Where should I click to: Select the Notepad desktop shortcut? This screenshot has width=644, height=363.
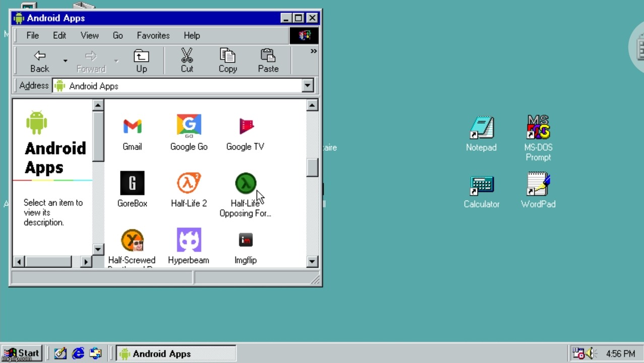(x=481, y=128)
